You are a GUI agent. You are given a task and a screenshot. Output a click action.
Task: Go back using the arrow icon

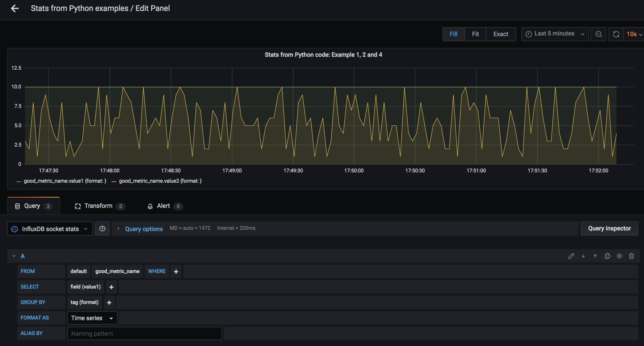[x=15, y=8]
